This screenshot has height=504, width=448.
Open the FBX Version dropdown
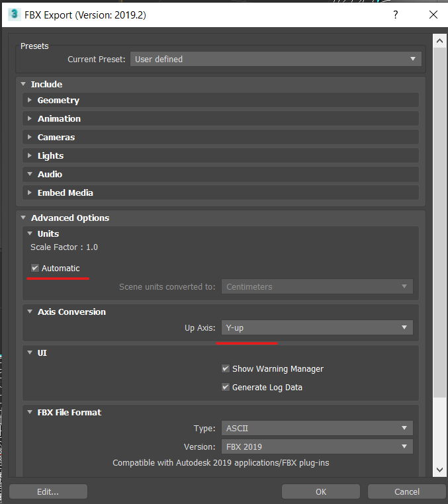(x=317, y=447)
